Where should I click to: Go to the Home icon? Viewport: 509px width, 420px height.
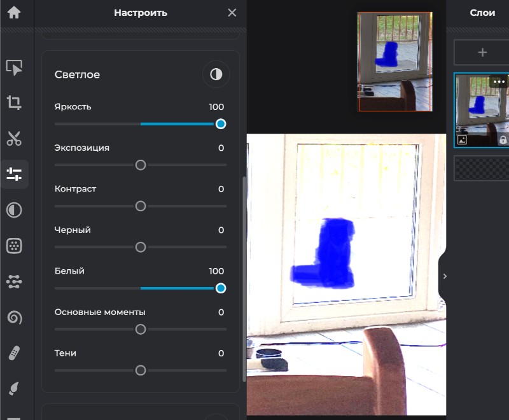coord(14,12)
